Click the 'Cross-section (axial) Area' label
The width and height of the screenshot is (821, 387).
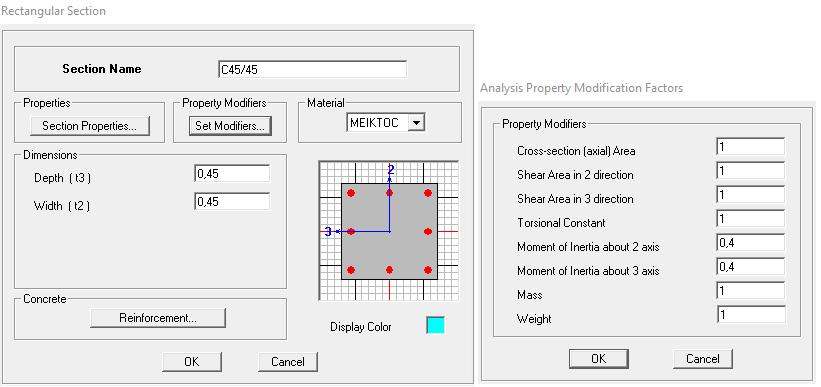[576, 151]
